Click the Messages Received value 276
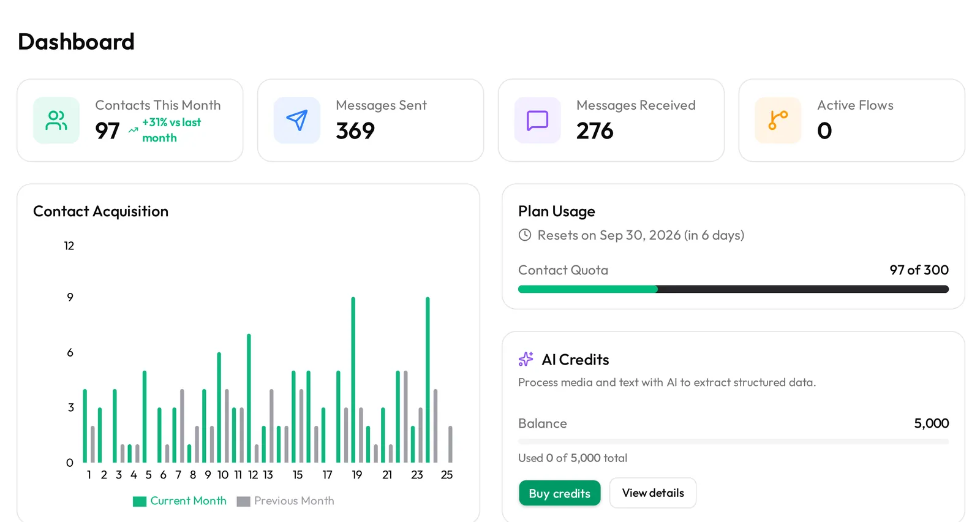The width and height of the screenshot is (980, 522). pyautogui.click(x=595, y=130)
